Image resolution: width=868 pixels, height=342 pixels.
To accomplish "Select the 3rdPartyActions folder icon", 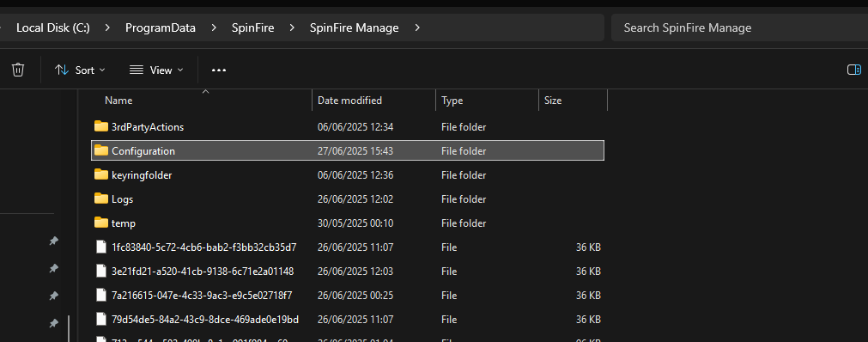I will click(100, 126).
